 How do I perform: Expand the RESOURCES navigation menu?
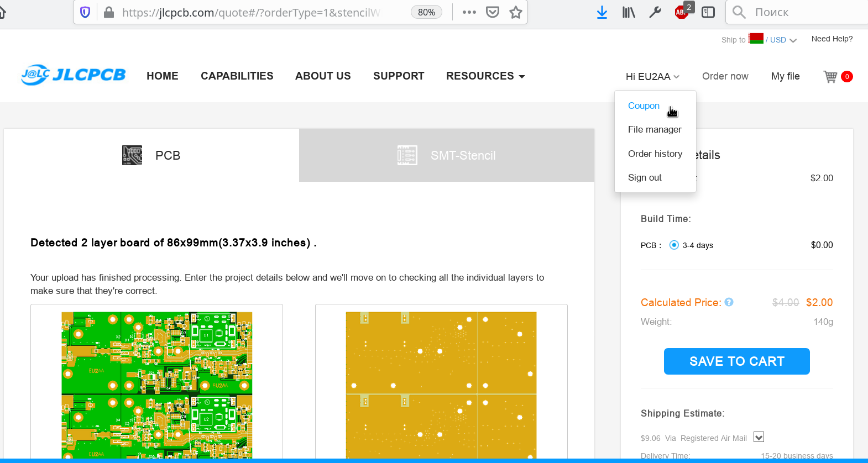point(485,76)
